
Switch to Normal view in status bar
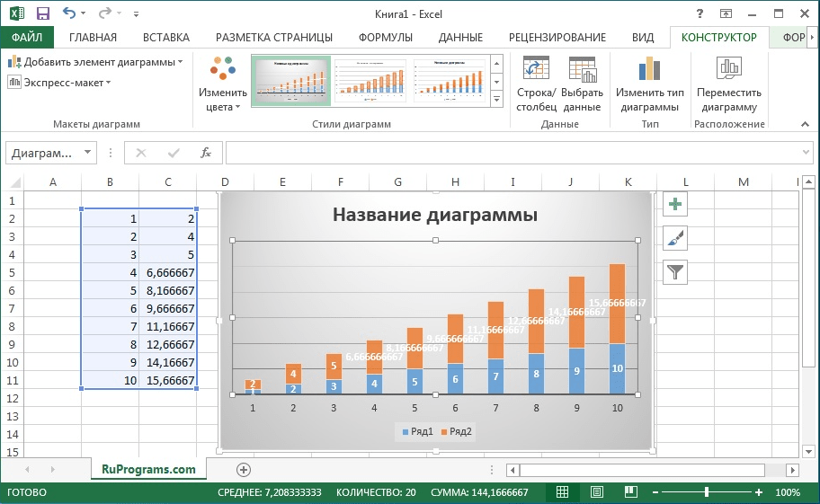562,492
